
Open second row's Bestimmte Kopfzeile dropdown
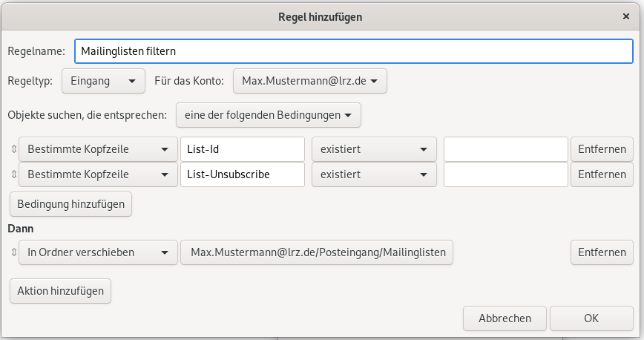[97, 174]
